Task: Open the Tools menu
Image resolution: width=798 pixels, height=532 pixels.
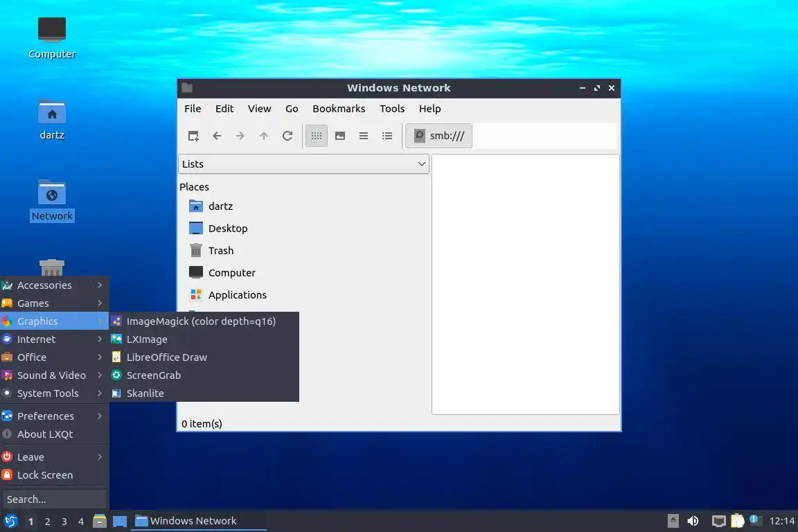Action: click(392, 109)
